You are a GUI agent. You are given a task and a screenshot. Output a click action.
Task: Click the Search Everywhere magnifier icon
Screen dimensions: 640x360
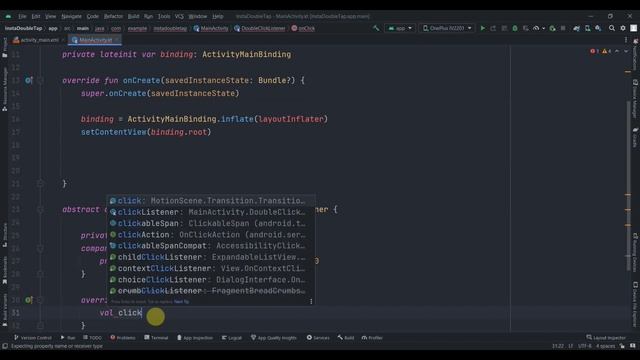(x=612, y=28)
